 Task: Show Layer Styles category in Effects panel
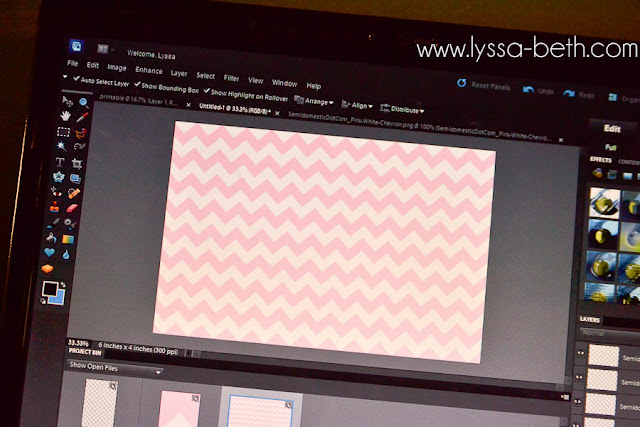tap(612, 175)
